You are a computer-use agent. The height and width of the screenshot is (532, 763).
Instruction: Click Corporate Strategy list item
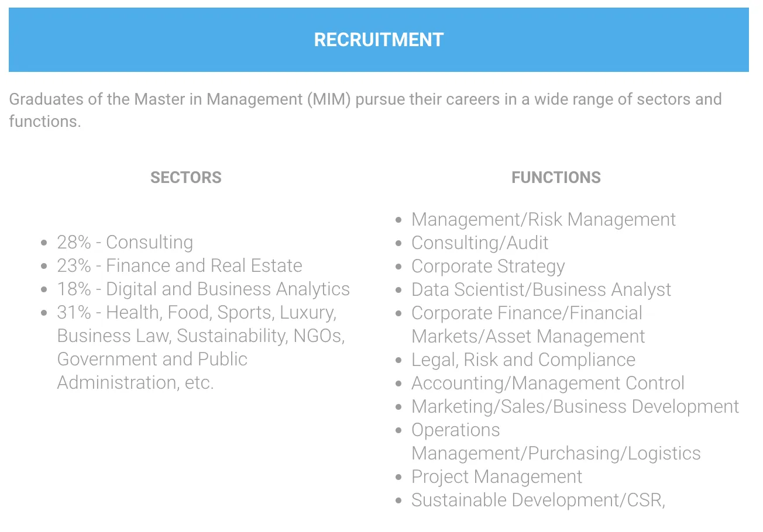click(x=488, y=266)
